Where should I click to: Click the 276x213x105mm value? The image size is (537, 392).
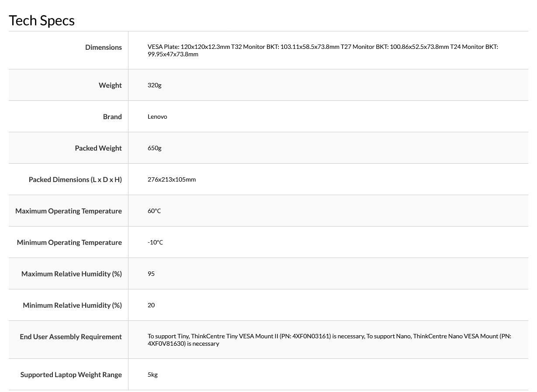[x=172, y=179]
